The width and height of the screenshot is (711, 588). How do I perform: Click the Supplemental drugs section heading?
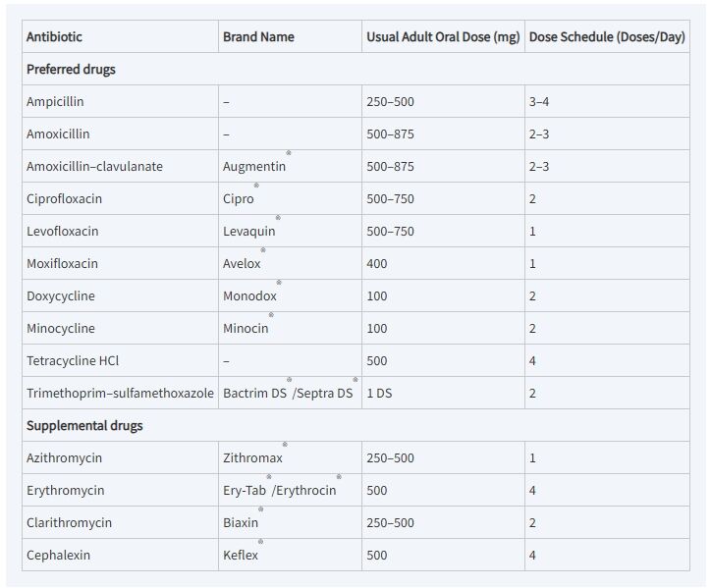[84, 425]
